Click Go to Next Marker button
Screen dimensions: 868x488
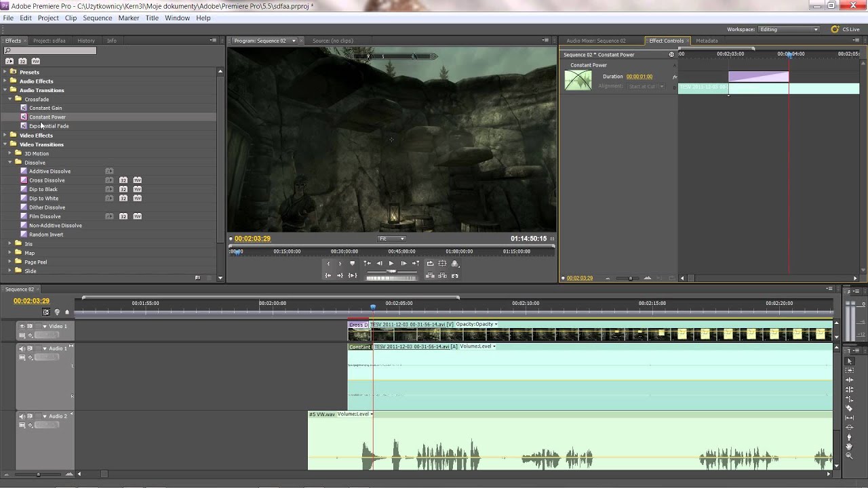[416, 263]
